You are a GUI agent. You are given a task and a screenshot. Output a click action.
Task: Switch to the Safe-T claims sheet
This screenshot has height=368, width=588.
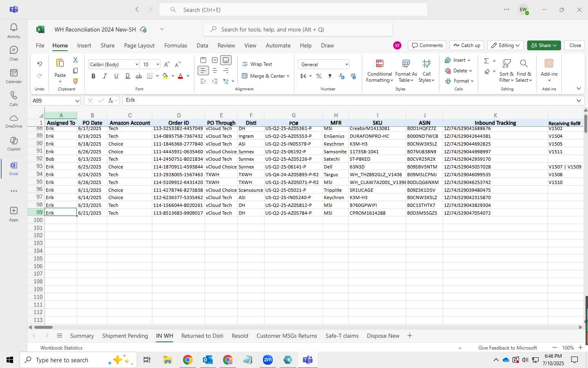342,336
